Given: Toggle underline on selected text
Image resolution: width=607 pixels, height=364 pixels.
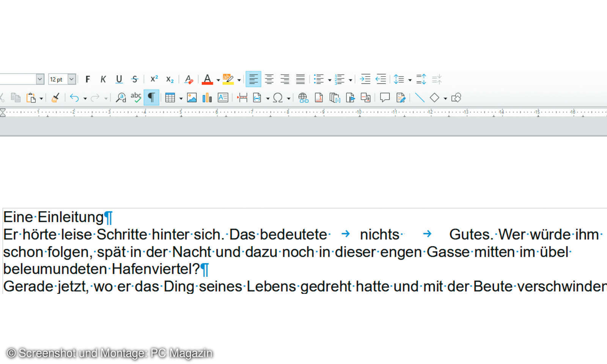Looking at the screenshot, I should coord(119,79).
